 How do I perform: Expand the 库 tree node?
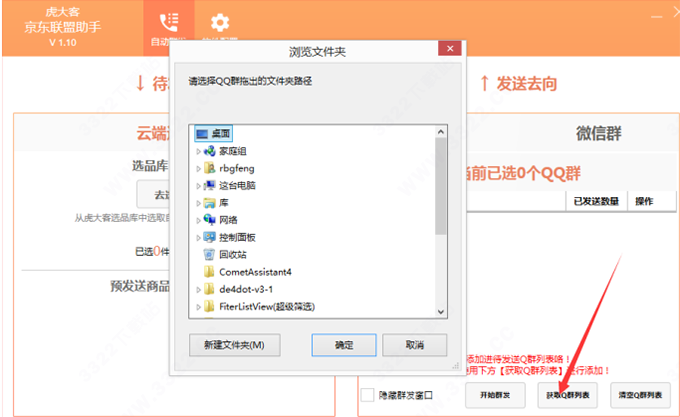tap(198, 203)
